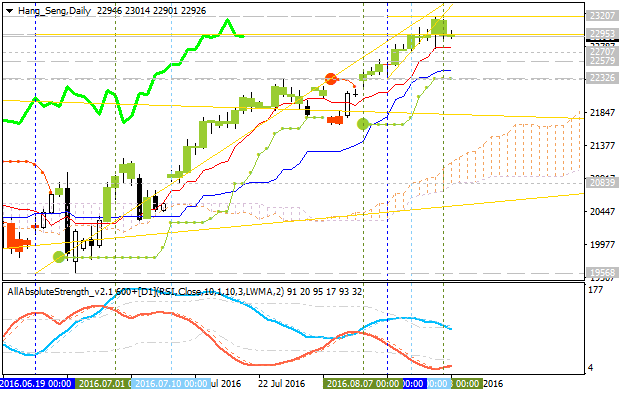Select the 20447 price axis value

pyautogui.click(x=602, y=211)
